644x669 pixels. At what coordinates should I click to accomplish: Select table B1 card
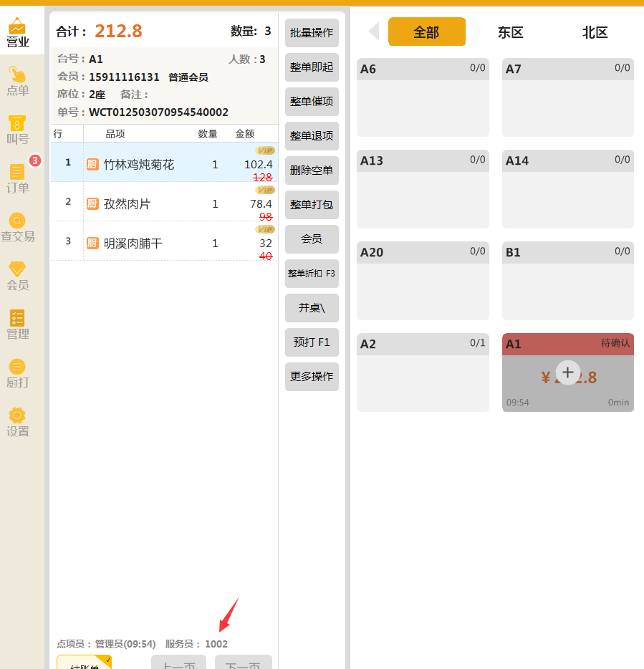coord(568,281)
